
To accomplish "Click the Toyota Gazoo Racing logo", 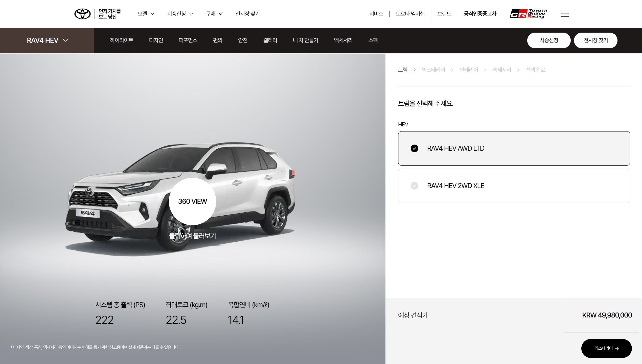I will (528, 14).
